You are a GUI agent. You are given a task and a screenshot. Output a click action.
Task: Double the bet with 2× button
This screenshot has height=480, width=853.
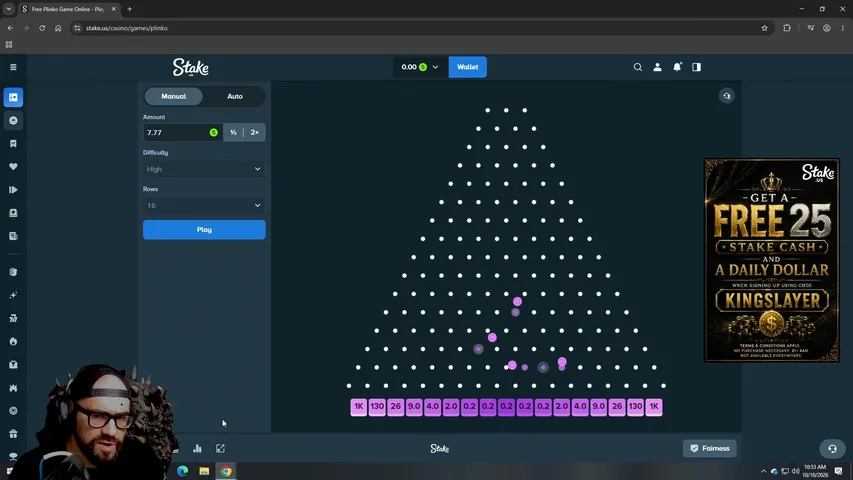(255, 132)
